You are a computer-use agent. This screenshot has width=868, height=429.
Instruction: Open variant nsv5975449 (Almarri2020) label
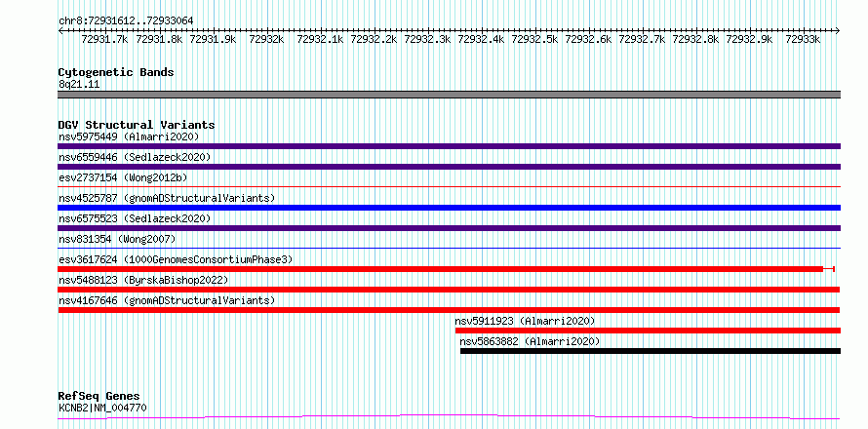129,136
